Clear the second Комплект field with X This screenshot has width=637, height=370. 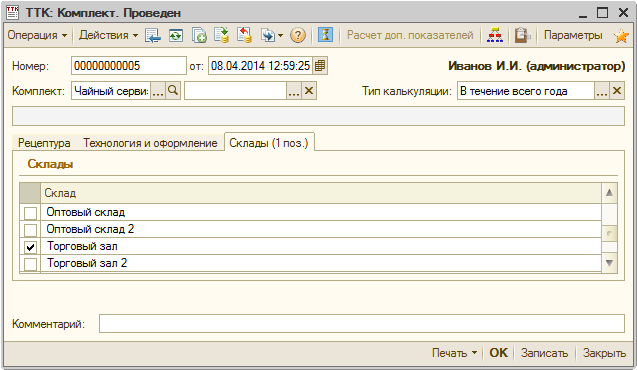[x=309, y=91]
